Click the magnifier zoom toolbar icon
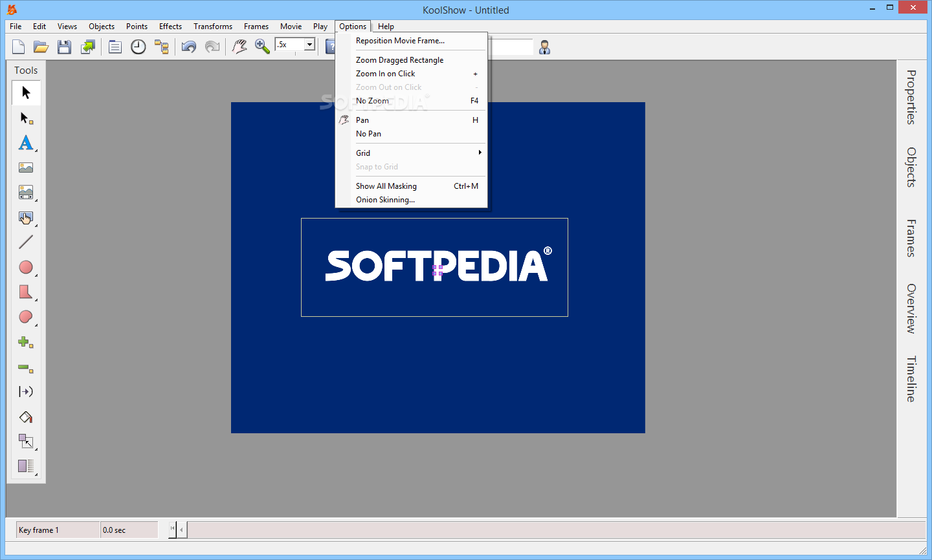Image resolution: width=932 pixels, height=560 pixels. click(x=262, y=47)
